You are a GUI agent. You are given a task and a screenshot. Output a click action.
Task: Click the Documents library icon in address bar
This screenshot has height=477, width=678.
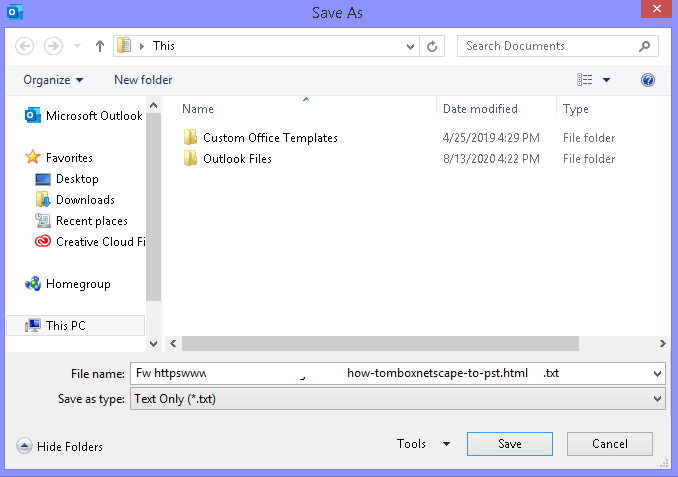click(124, 45)
